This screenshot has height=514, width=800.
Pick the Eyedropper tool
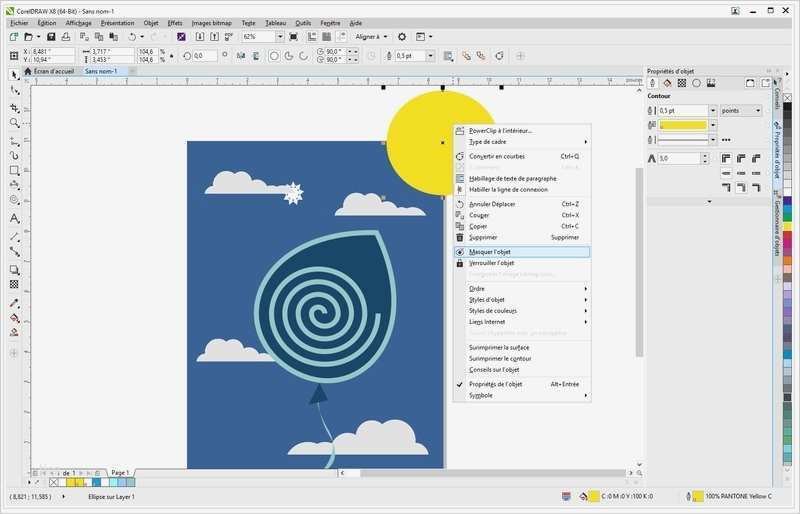(14, 302)
